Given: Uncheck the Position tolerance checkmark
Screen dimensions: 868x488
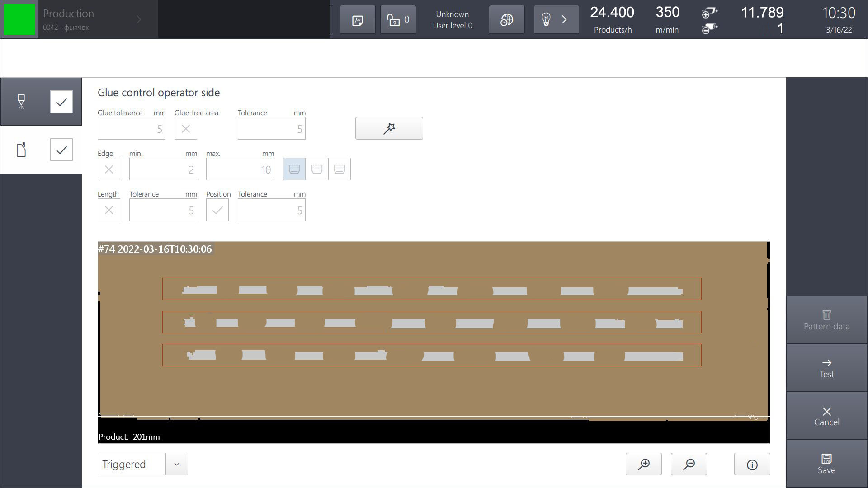Looking at the screenshot, I should pyautogui.click(x=217, y=210).
